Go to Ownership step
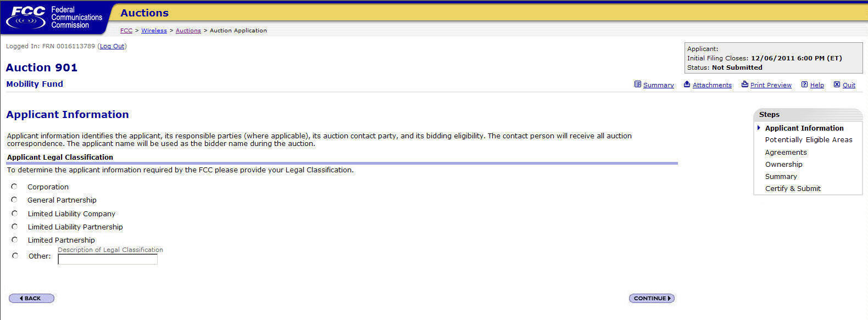Image resolution: width=868 pixels, height=320 pixels. [784, 164]
